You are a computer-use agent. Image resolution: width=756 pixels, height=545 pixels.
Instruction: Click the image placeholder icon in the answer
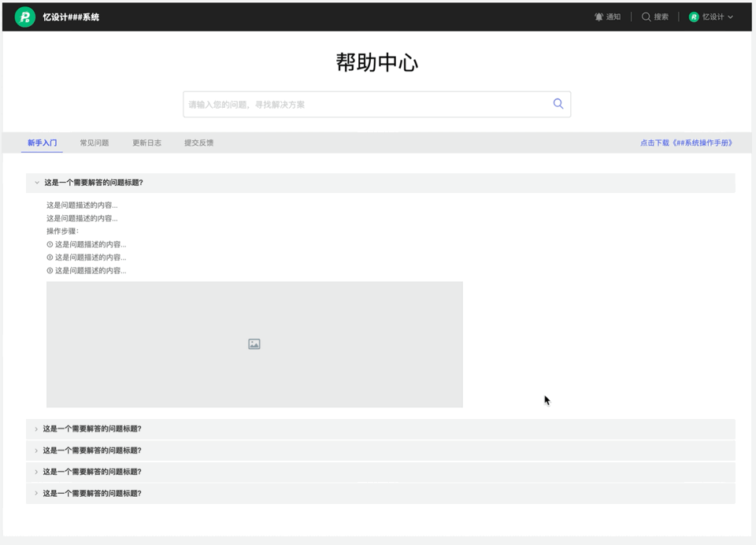coord(254,343)
